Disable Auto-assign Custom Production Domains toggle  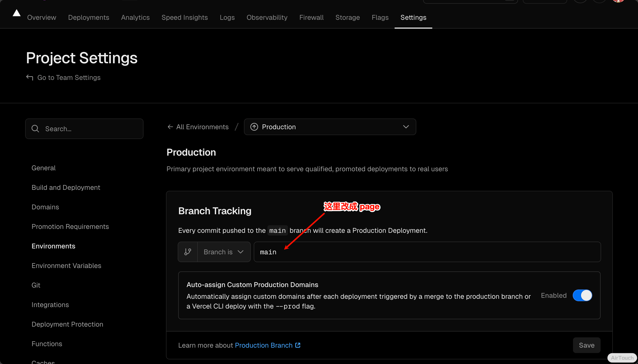[x=582, y=295]
